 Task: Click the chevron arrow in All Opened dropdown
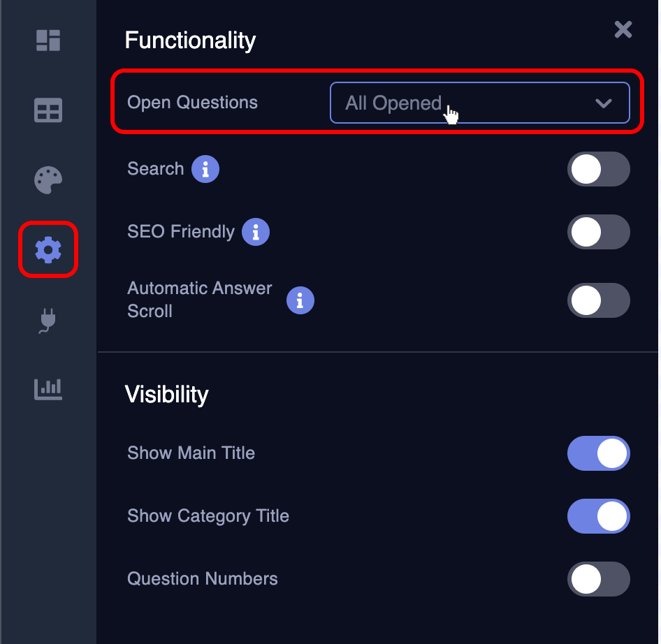[x=603, y=103]
